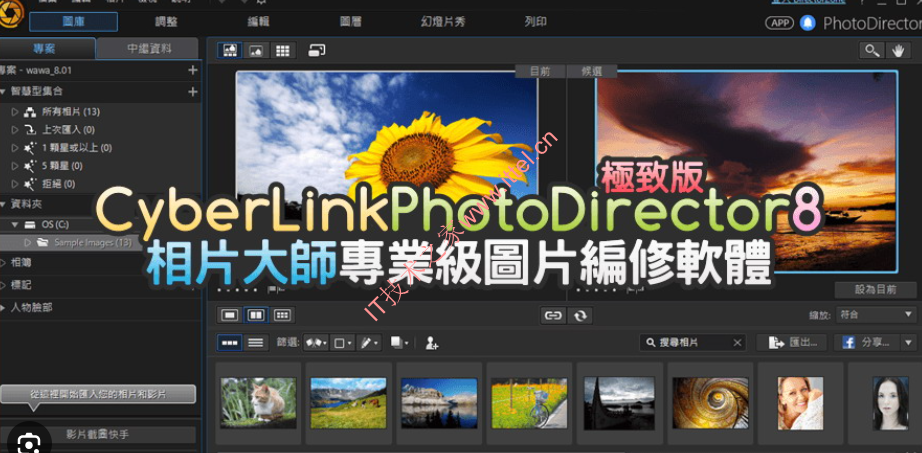Click the 影片截圖快手 button
Screen dimensions: 922x453
pos(98,435)
